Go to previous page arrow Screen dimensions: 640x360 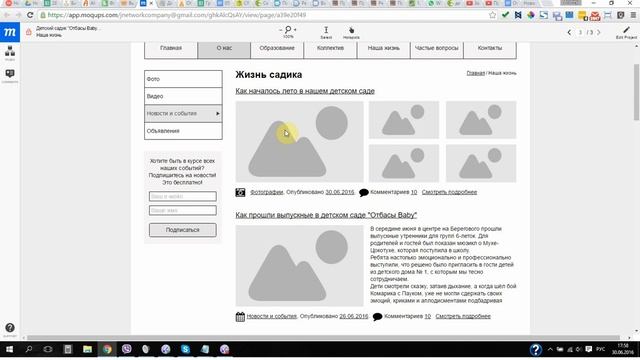pyautogui.click(x=569, y=32)
